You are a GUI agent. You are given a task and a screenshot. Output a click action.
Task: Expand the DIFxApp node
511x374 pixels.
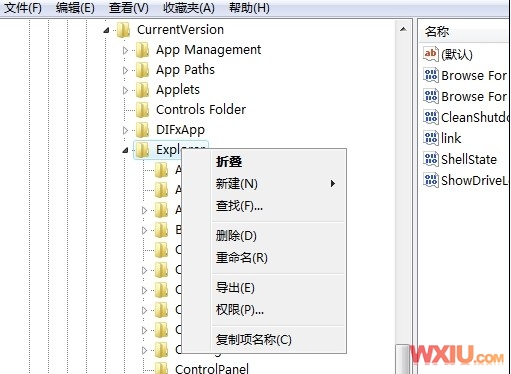125,130
